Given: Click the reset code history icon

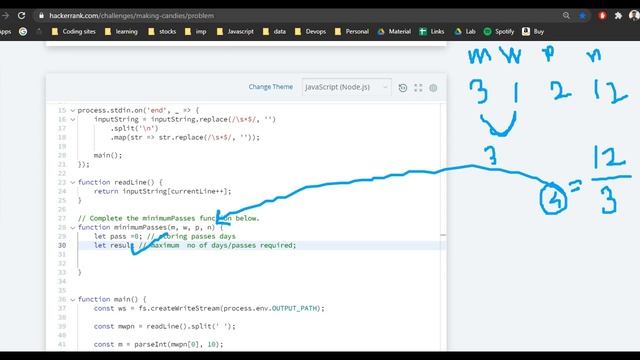Looking at the screenshot, I should (402, 88).
